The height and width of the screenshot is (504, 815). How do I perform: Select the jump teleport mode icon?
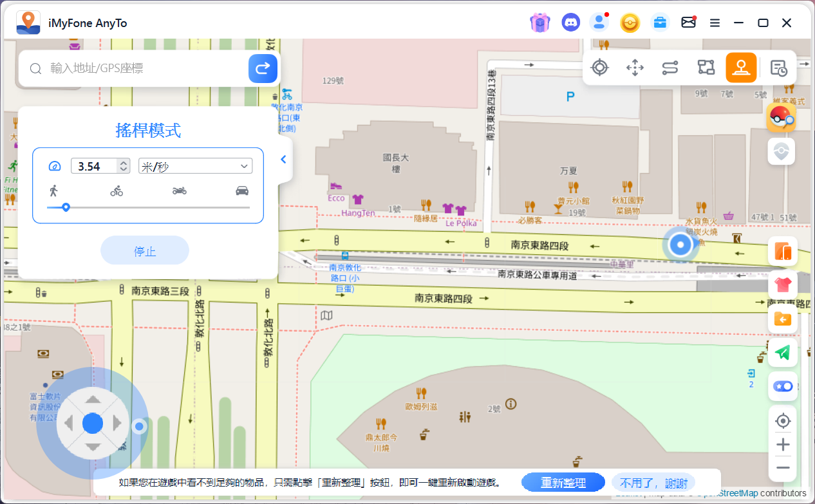coord(635,68)
